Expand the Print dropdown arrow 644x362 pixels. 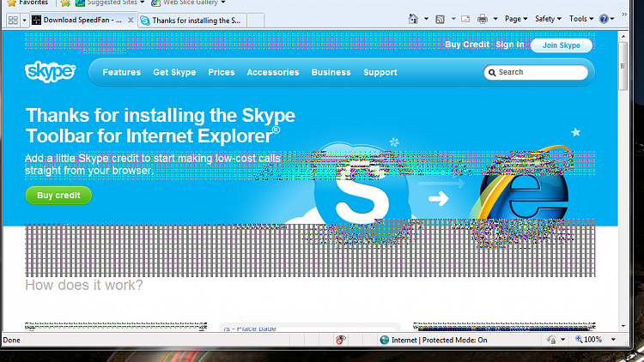coord(495,19)
